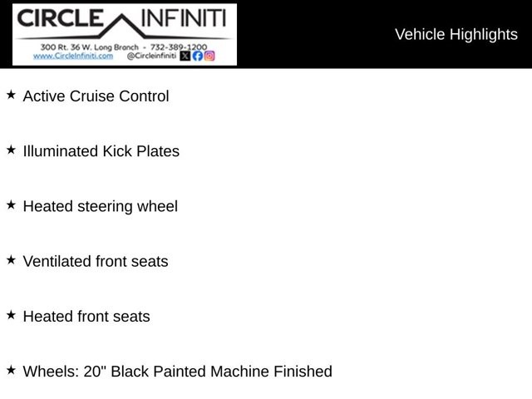Image resolution: width=532 pixels, height=399 pixels.
Task: Click the Wheels: 20" Black Painted item
Action: coord(177,372)
